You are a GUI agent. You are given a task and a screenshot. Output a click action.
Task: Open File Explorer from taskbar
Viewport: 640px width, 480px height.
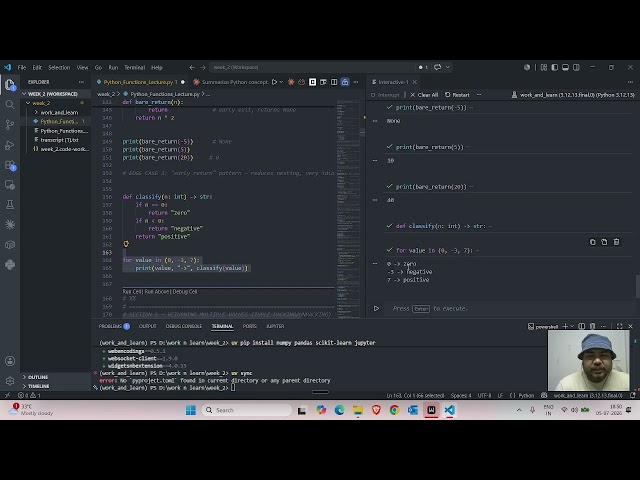coord(358,410)
